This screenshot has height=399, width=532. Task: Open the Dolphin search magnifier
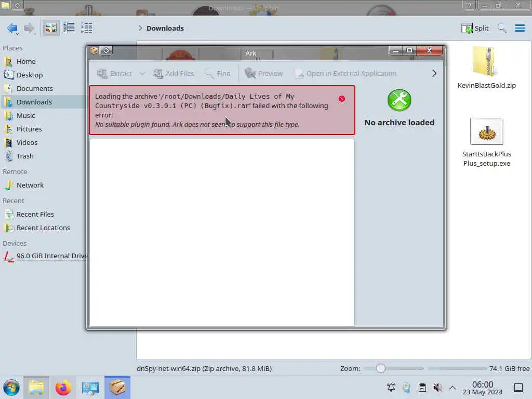pos(502,28)
